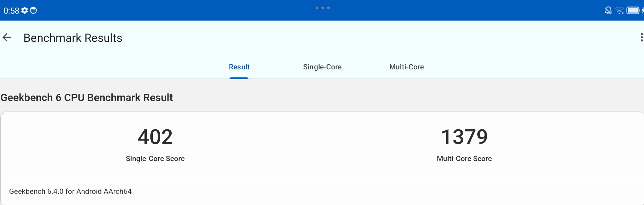
Task: Tap the back arrow
Action: click(7, 38)
